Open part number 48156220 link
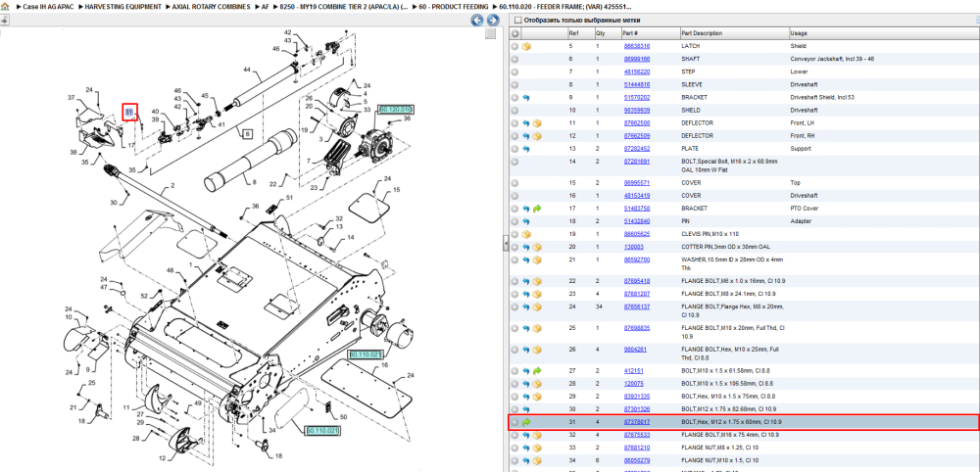 pyautogui.click(x=637, y=71)
